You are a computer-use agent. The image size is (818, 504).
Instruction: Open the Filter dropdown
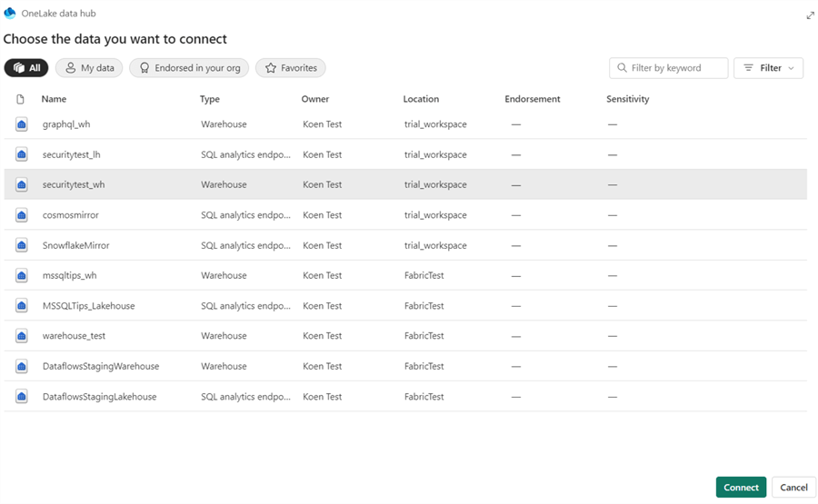pyautogui.click(x=768, y=68)
